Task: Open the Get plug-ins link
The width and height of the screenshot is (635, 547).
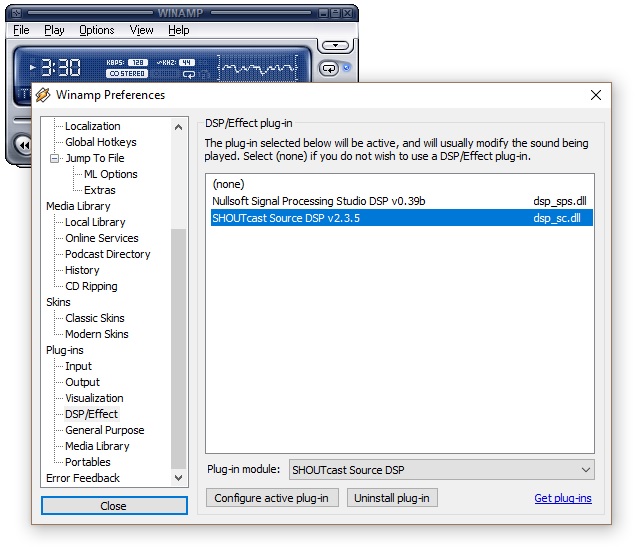Action: (563, 498)
